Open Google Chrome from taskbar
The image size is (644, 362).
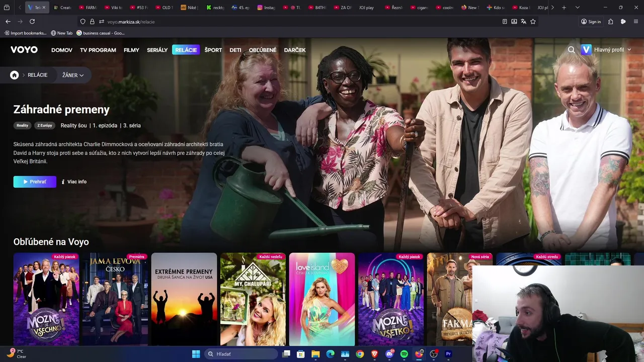click(360, 354)
